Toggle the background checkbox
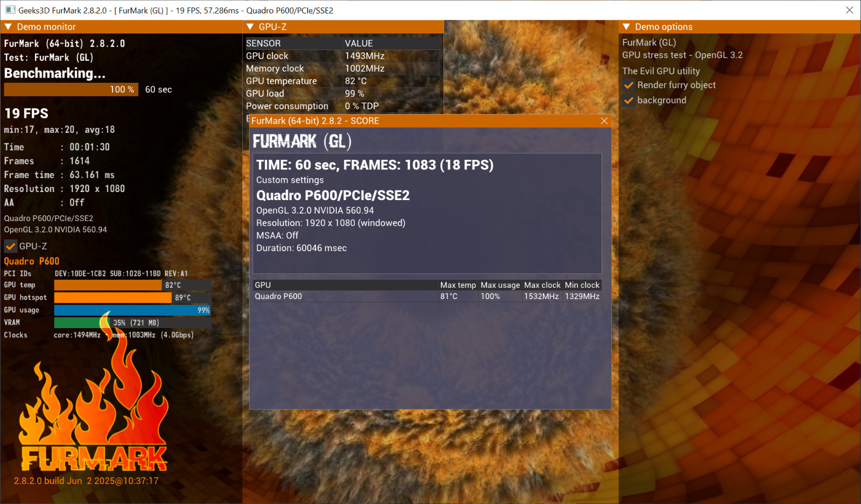The image size is (861, 504). [629, 100]
